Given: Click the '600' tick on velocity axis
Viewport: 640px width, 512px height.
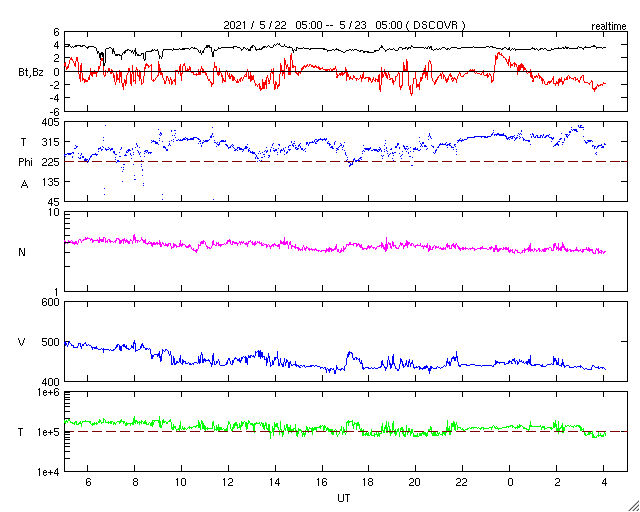Looking at the screenshot, I should coord(51,303).
